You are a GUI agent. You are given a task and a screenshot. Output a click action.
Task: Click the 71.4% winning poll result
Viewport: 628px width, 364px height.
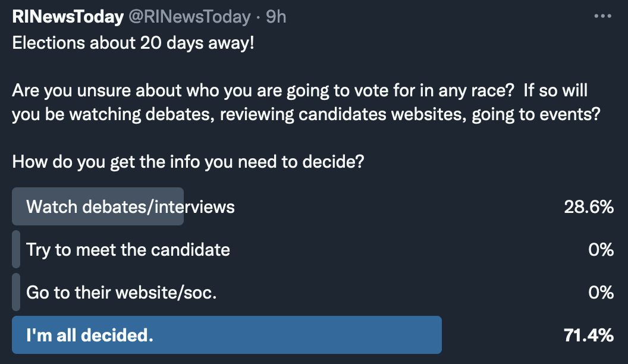(x=589, y=335)
